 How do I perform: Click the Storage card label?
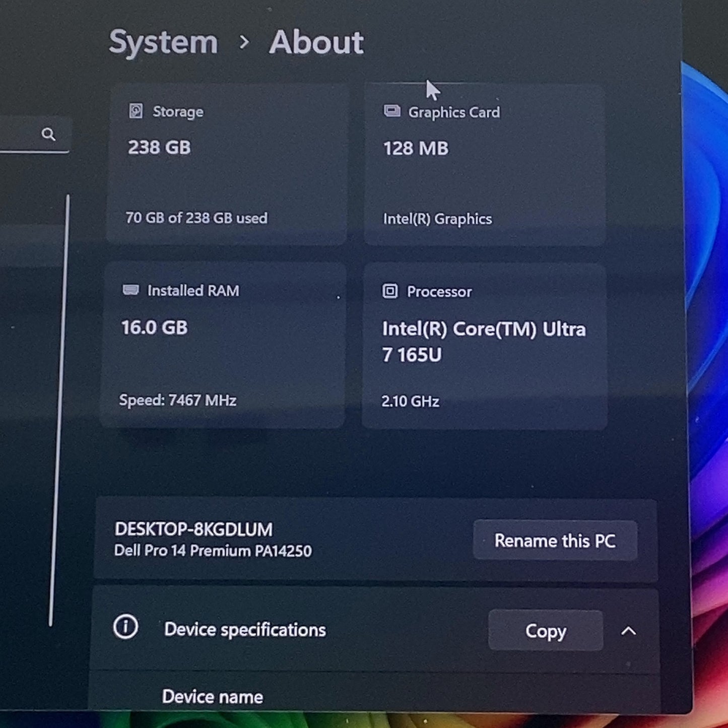point(178,112)
